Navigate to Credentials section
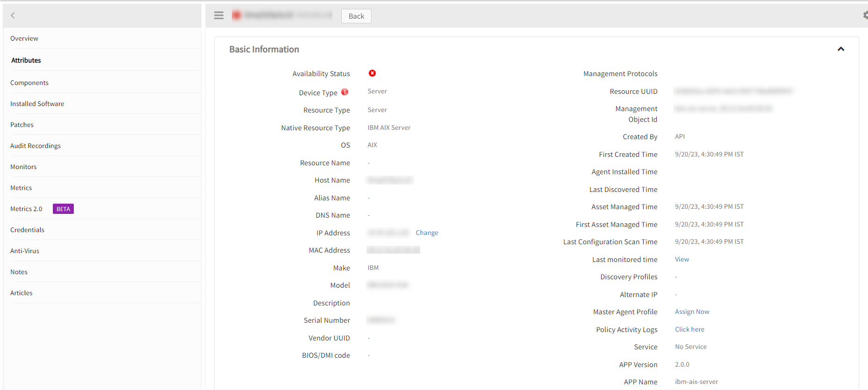This screenshot has width=868, height=390. pyautogui.click(x=28, y=230)
